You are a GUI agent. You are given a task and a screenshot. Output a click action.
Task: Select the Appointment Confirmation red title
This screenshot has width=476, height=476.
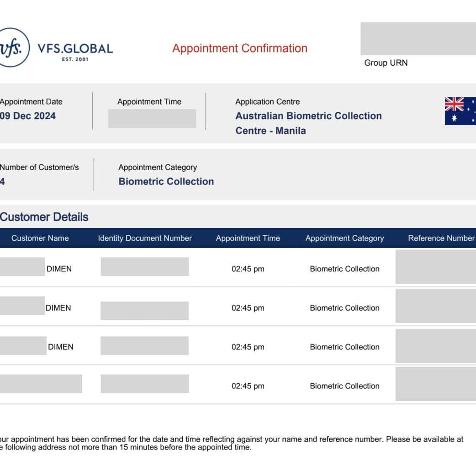[239, 48]
